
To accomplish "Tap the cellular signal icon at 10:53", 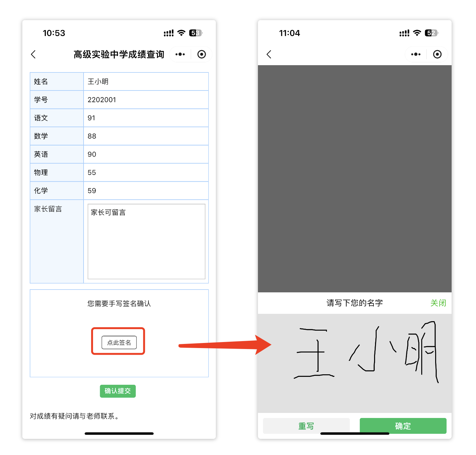I will click(x=168, y=33).
